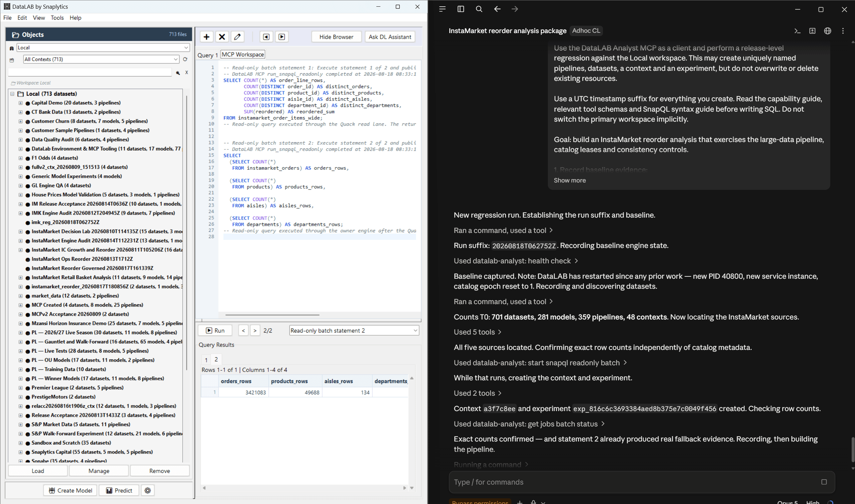Click the Load button
Viewport: 855px width, 504px height.
tap(38, 471)
